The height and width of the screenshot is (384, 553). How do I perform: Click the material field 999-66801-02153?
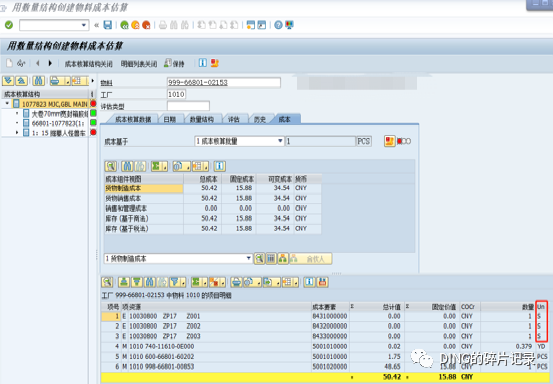(224, 83)
